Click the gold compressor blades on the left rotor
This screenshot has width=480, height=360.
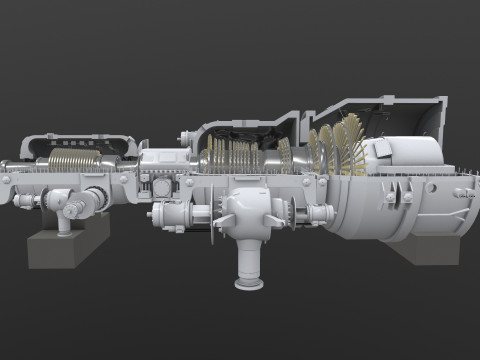coord(75,160)
